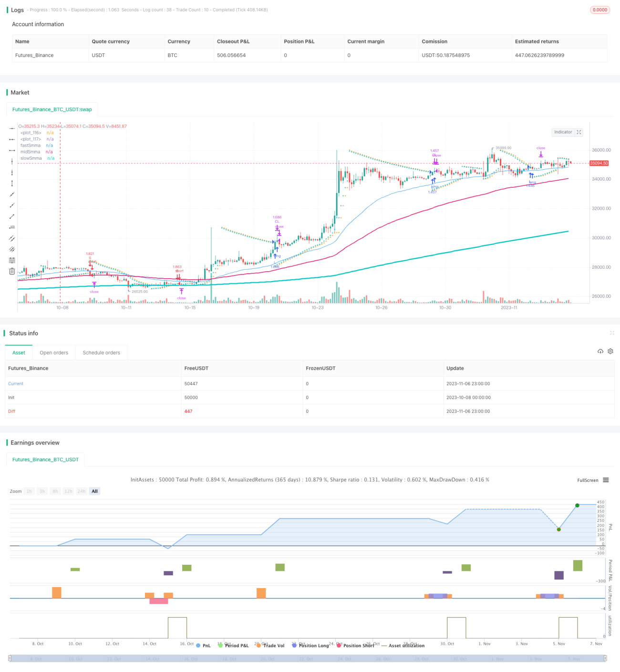The width and height of the screenshot is (620, 672).
Task: Delete chart drawings with the trash icon
Action: click(12, 271)
